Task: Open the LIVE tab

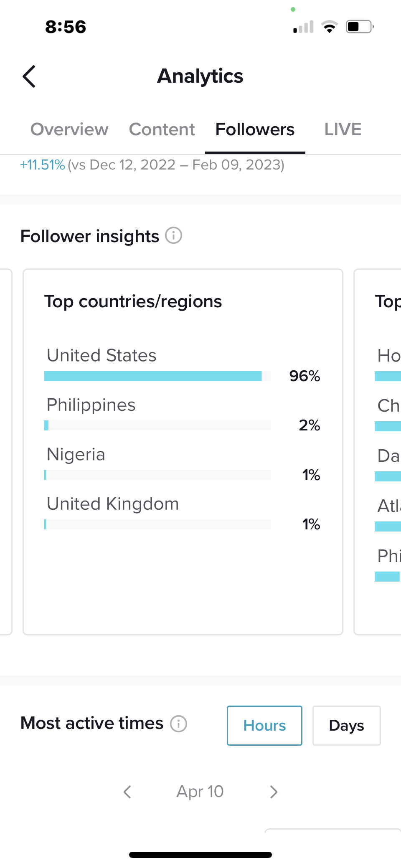Action: tap(343, 129)
